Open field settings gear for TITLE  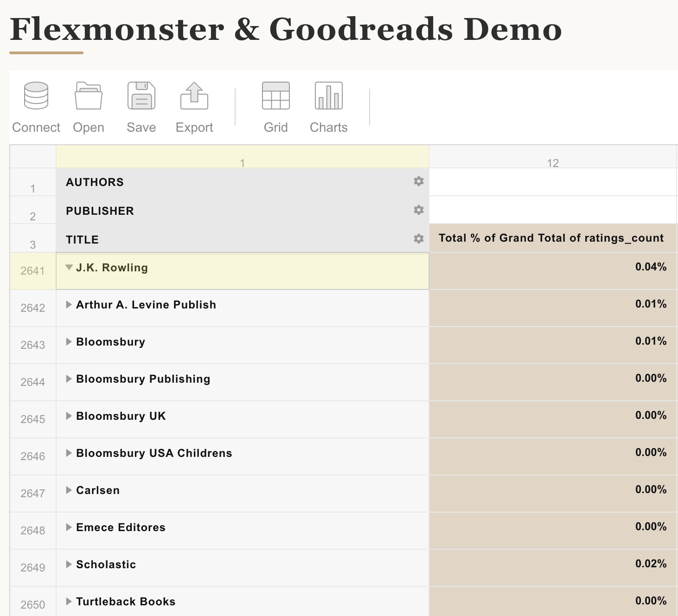coord(419,239)
